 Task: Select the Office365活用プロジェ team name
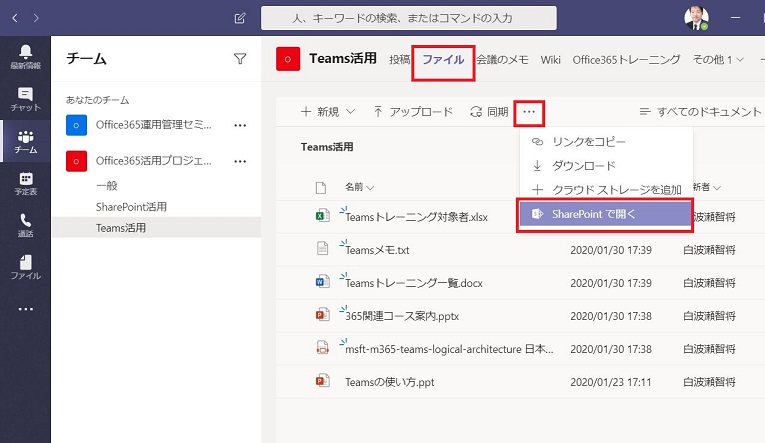click(x=154, y=161)
